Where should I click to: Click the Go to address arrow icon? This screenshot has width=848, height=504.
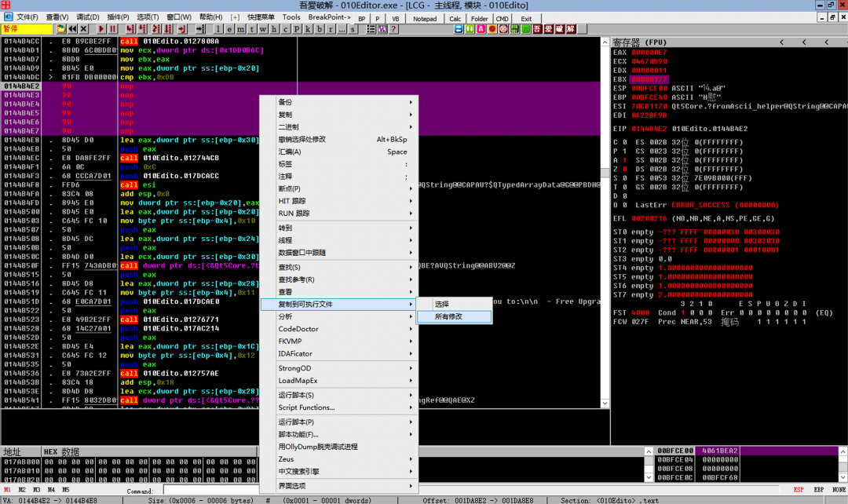click(200, 29)
